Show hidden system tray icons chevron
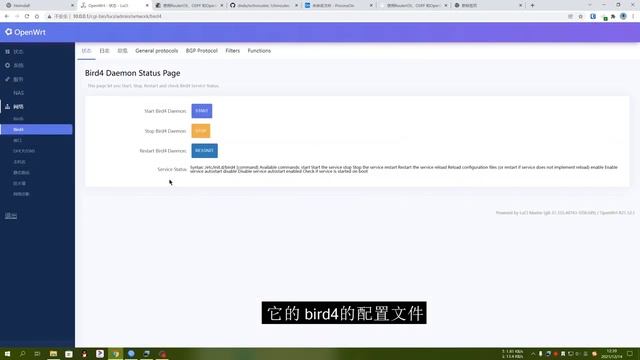The image size is (640, 360). (533, 354)
